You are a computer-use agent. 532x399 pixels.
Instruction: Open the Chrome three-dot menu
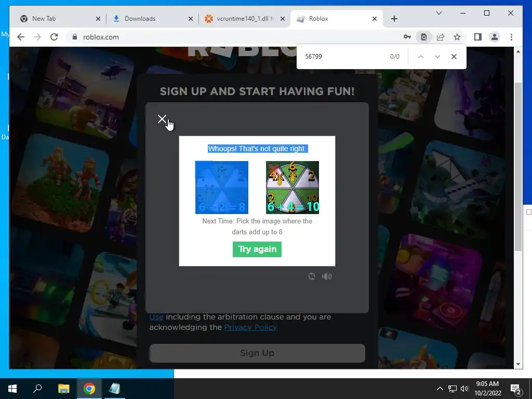(511, 37)
